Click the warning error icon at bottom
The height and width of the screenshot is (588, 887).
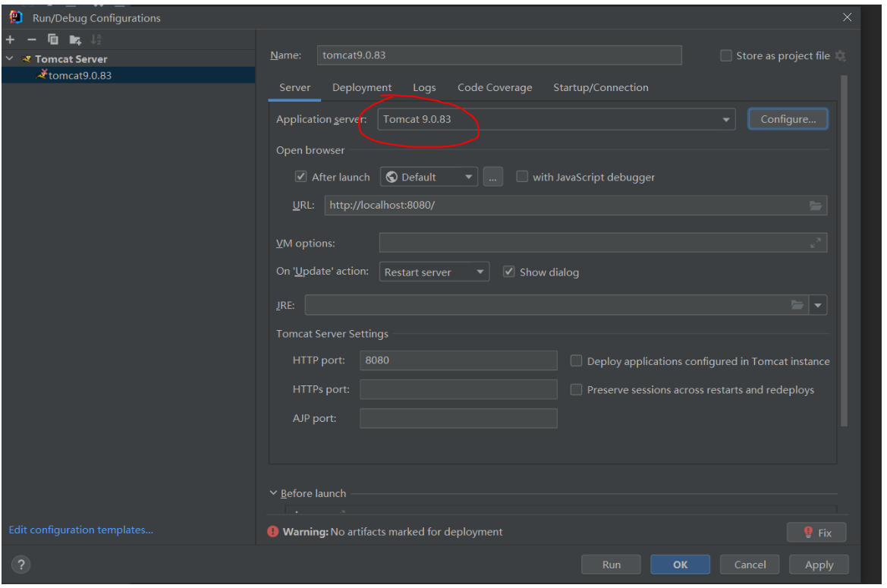(272, 531)
